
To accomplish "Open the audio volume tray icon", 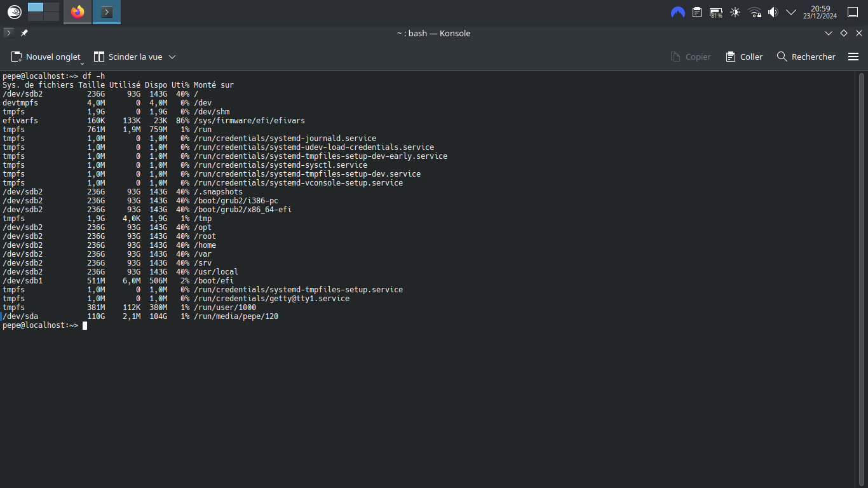I will point(773,12).
